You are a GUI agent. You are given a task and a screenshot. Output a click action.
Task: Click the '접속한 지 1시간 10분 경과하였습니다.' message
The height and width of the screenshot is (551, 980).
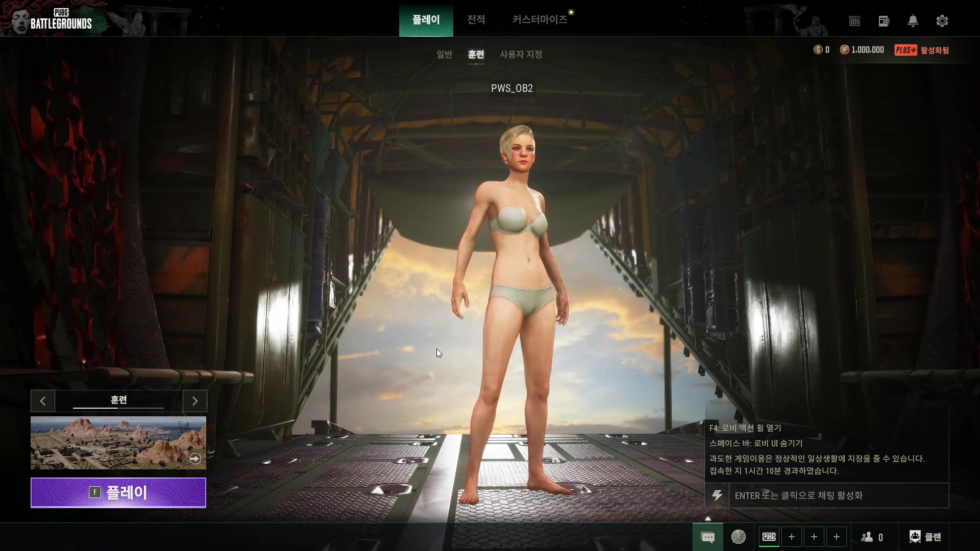tap(774, 471)
